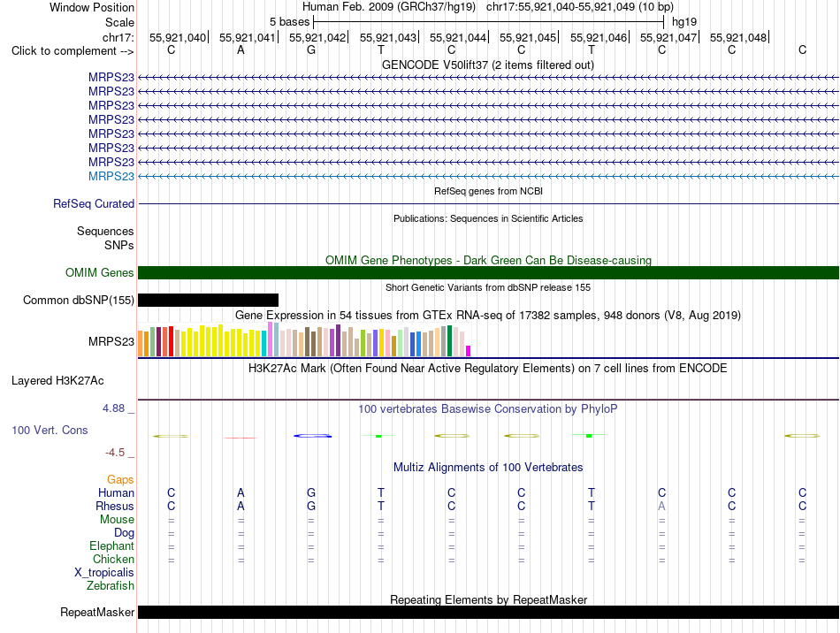The width and height of the screenshot is (840, 633).
Task: Click the magenta last bar in GTEx expression chart
Action: coord(469,351)
